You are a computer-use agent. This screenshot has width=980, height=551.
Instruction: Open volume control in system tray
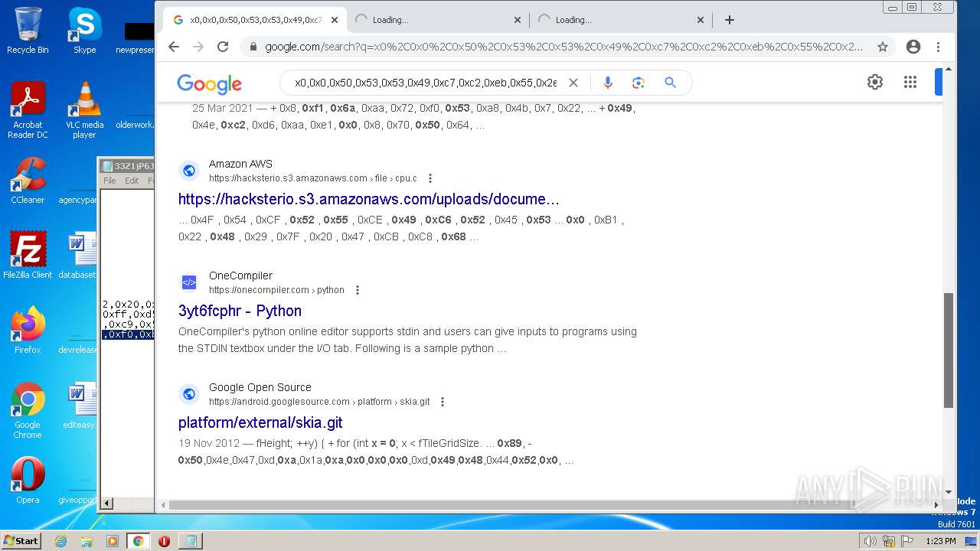tap(870, 541)
